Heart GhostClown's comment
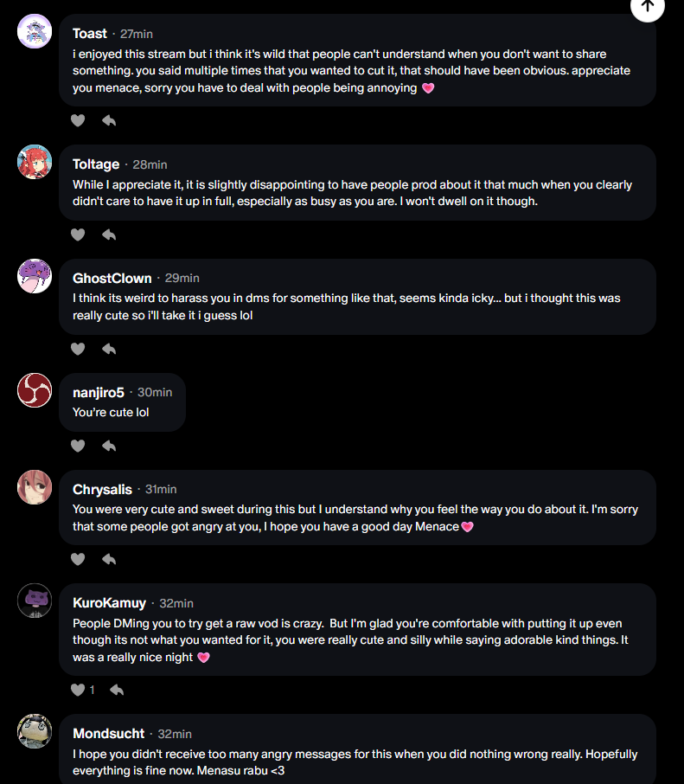This screenshot has width=684, height=784. pos(78,349)
